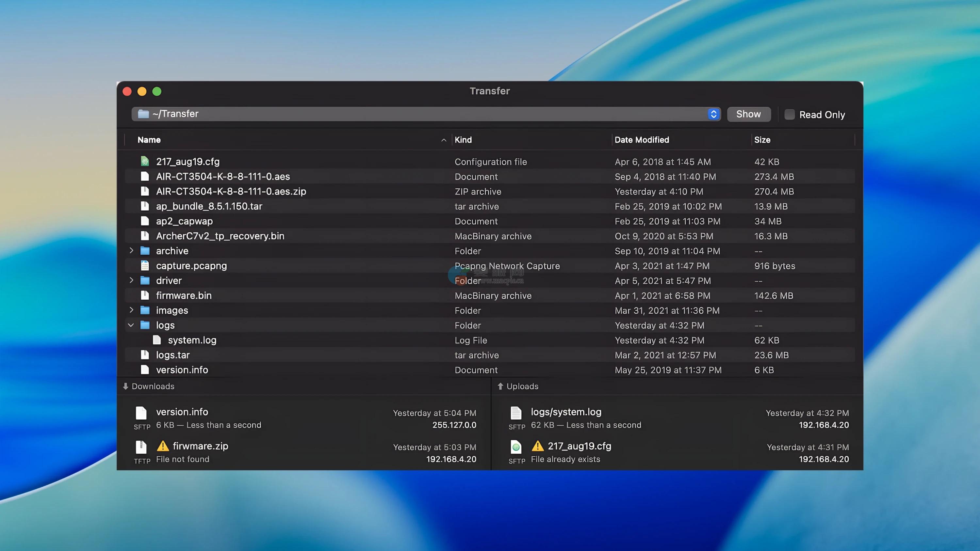
Task: Enable the Read Only checkbox
Action: pos(790,115)
